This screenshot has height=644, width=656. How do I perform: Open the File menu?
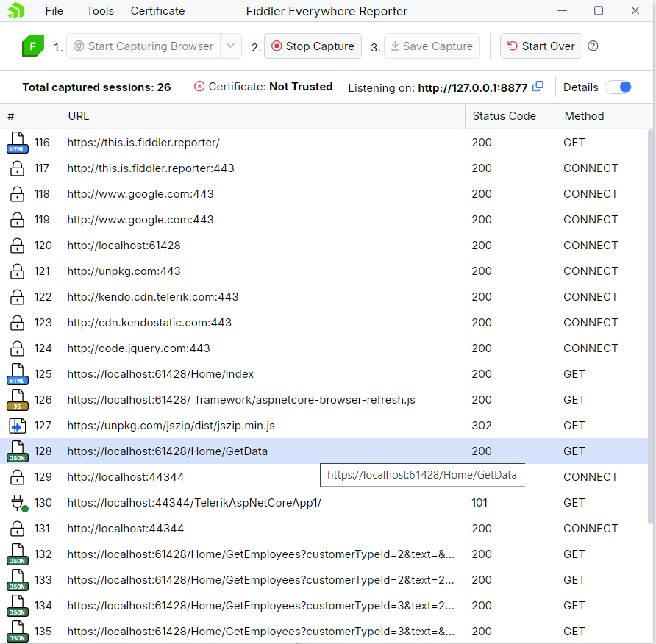[x=54, y=11]
